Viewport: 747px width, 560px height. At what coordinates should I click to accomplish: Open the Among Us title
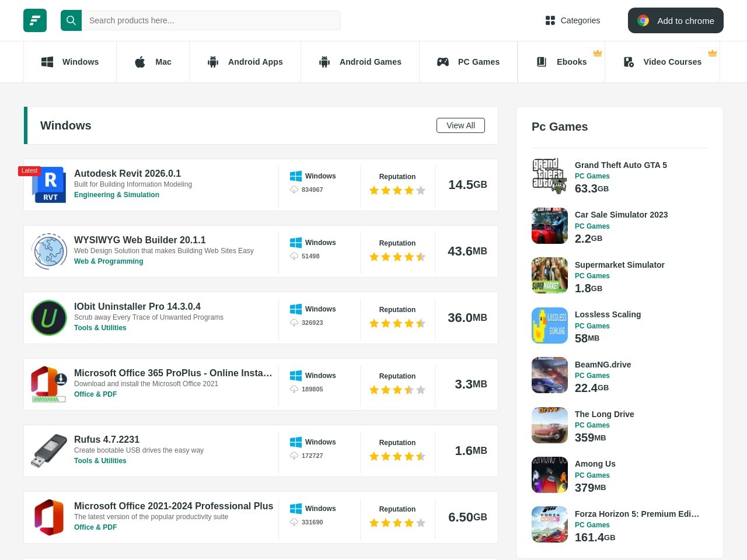[x=595, y=464]
